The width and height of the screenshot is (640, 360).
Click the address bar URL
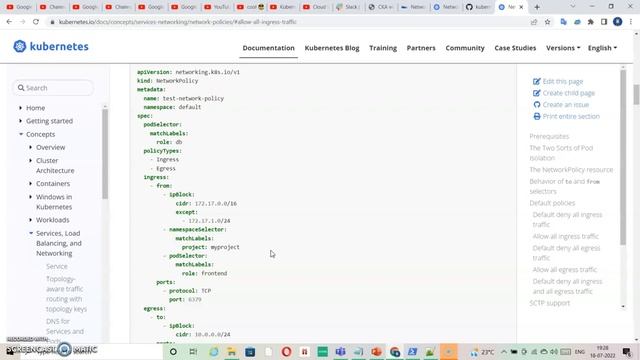[x=178, y=22]
